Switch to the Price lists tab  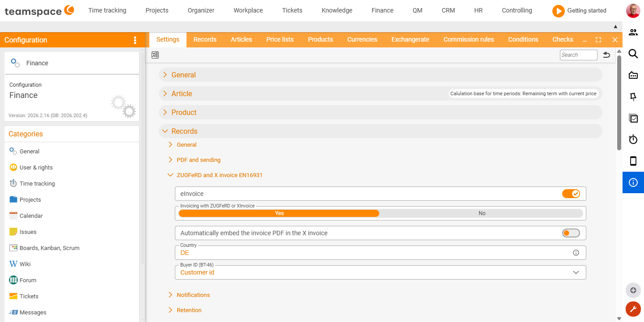tap(280, 40)
